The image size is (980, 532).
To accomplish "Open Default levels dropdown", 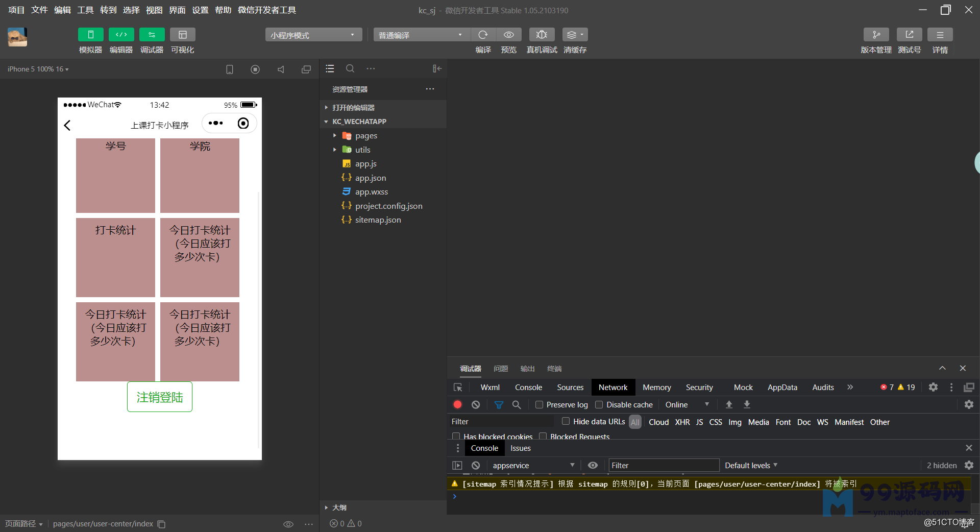I will 751,465.
